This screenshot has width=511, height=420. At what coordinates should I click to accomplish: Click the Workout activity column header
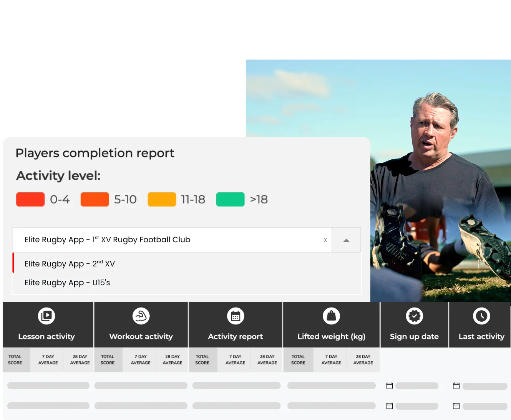coord(141,325)
